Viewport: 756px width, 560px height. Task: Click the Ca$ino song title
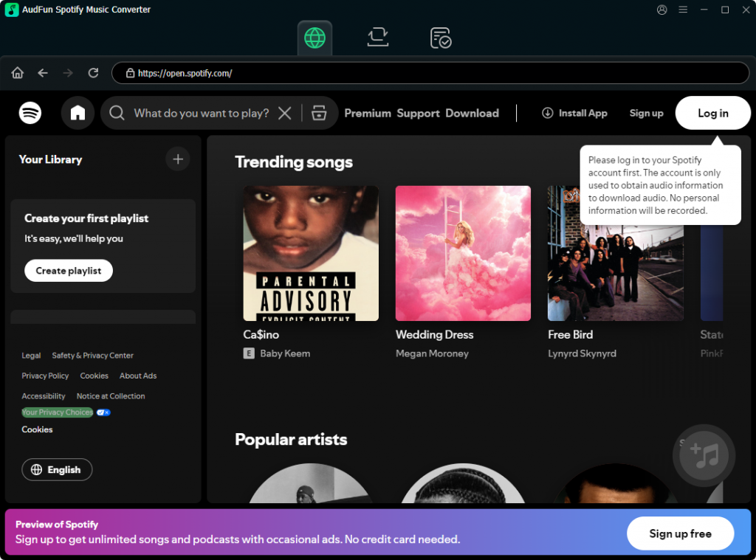tap(261, 334)
